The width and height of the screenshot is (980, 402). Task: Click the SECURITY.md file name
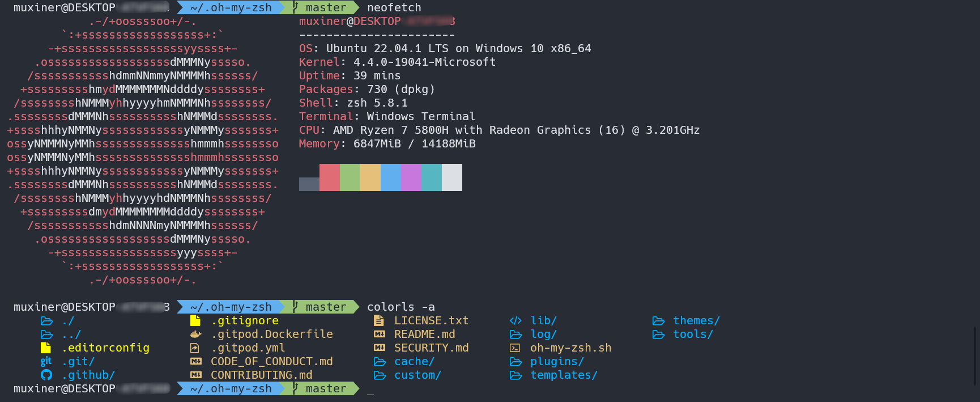[432, 348]
